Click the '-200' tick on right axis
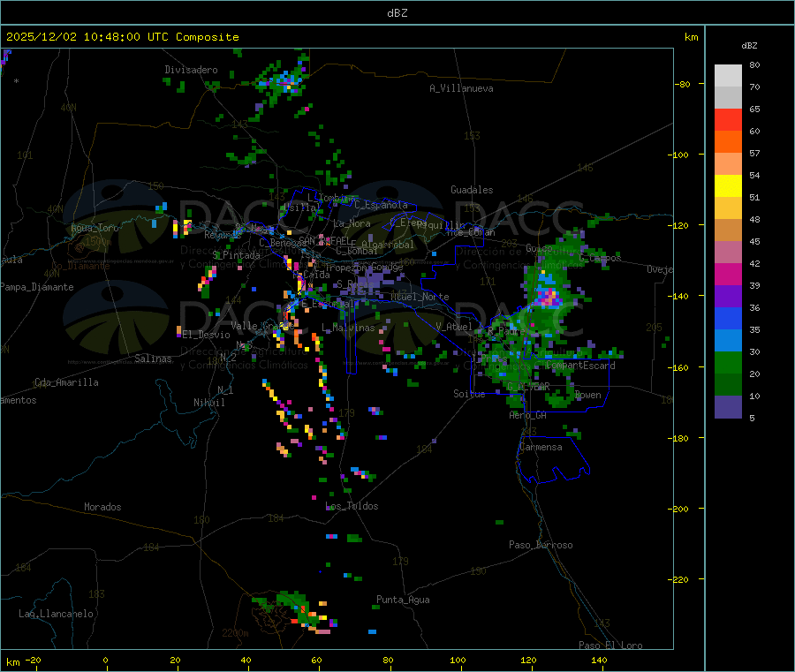This screenshot has width=795, height=672. tap(680, 510)
